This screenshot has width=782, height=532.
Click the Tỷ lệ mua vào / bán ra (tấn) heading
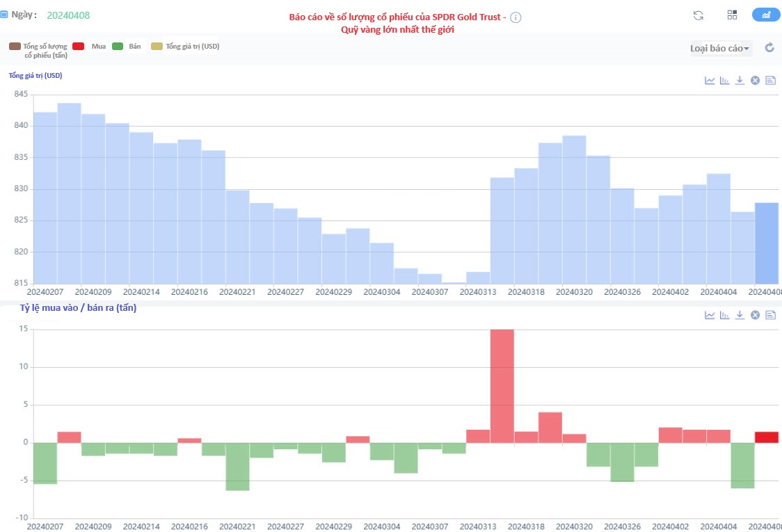[79, 307]
